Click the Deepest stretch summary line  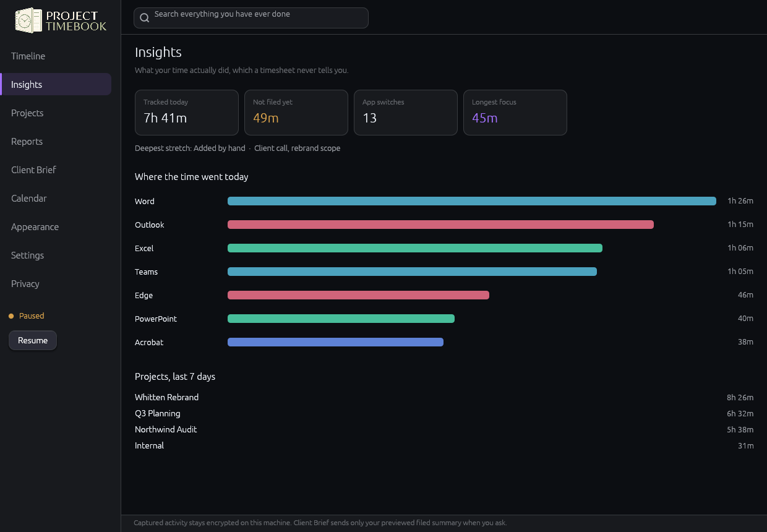[238, 148]
